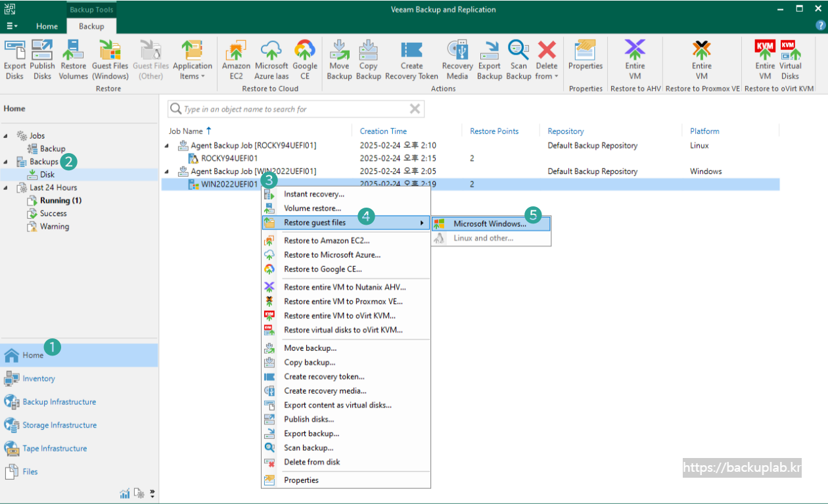Collapse the Last 24 Hours node

(7, 188)
